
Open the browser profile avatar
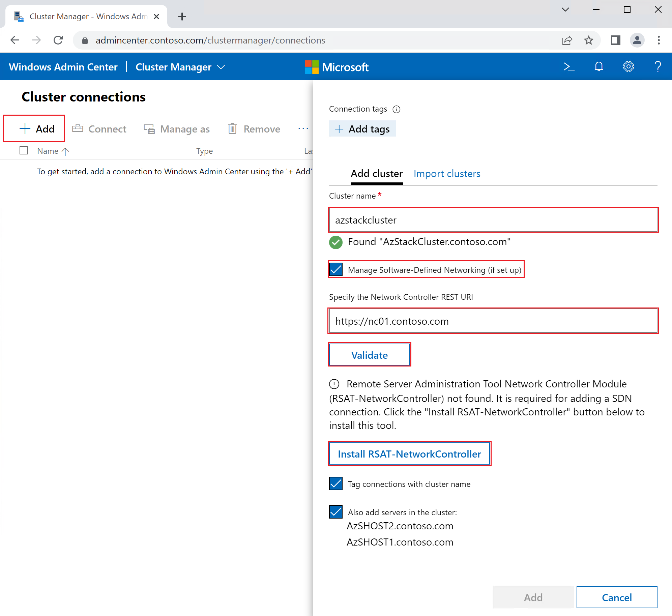(637, 40)
